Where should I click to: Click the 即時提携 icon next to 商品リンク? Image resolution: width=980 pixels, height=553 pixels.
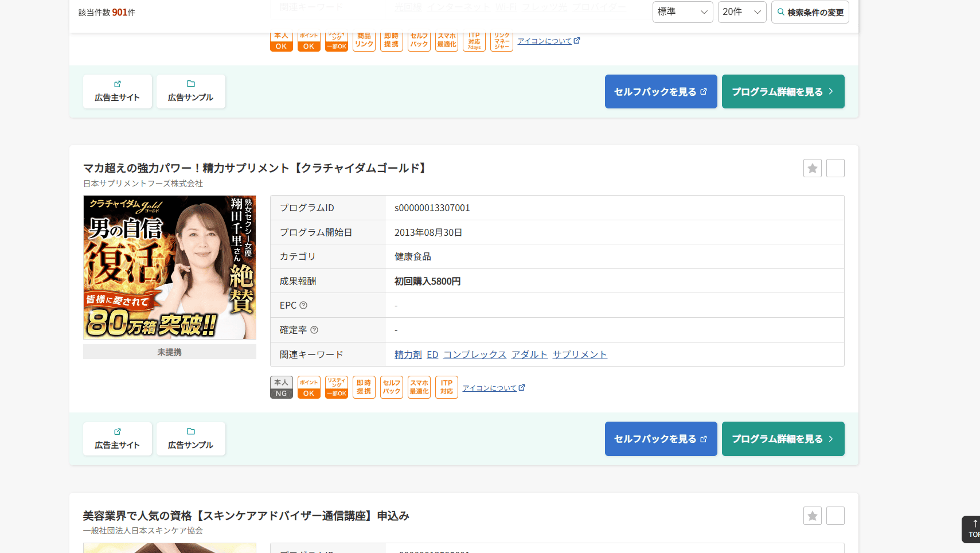tap(392, 41)
